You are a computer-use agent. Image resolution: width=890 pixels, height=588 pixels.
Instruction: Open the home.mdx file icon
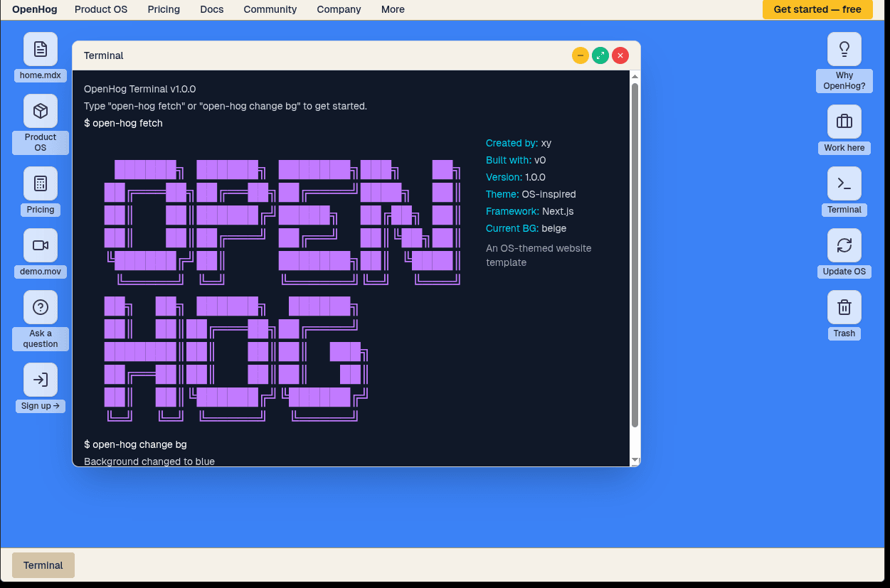pos(40,49)
